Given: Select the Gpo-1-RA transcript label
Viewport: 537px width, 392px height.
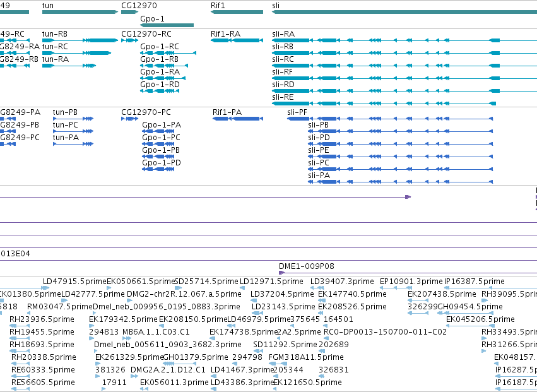Looking at the screenshot, I should 160,72.
